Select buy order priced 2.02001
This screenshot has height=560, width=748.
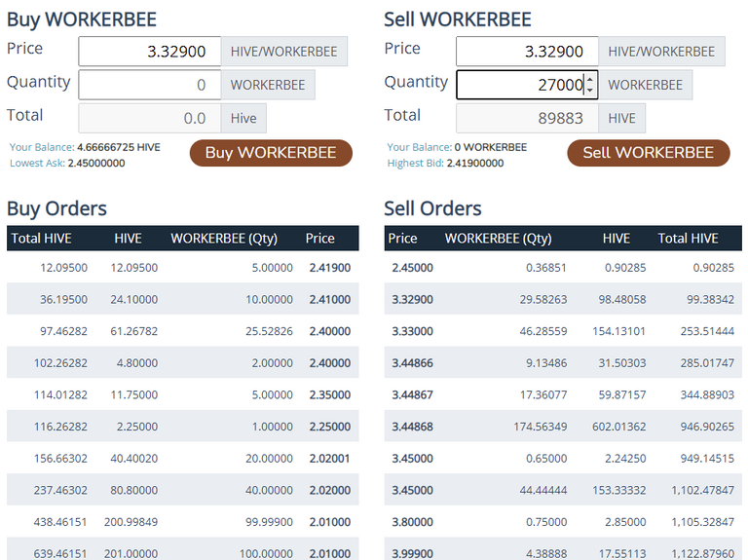183,459
